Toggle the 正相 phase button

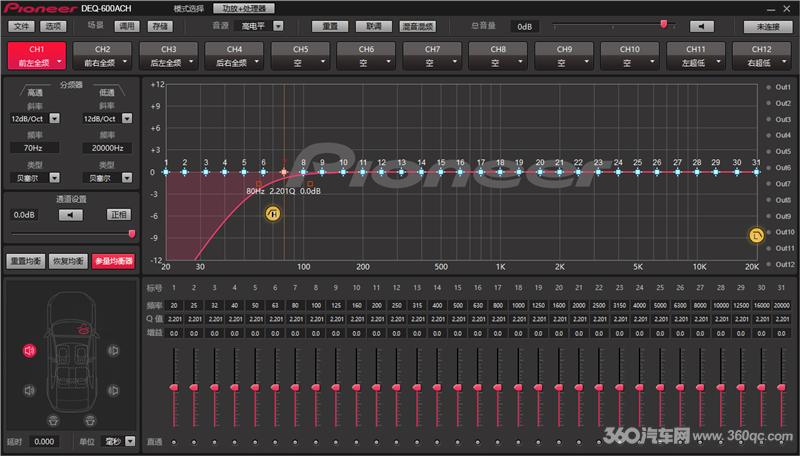click(x=119, y=215)
